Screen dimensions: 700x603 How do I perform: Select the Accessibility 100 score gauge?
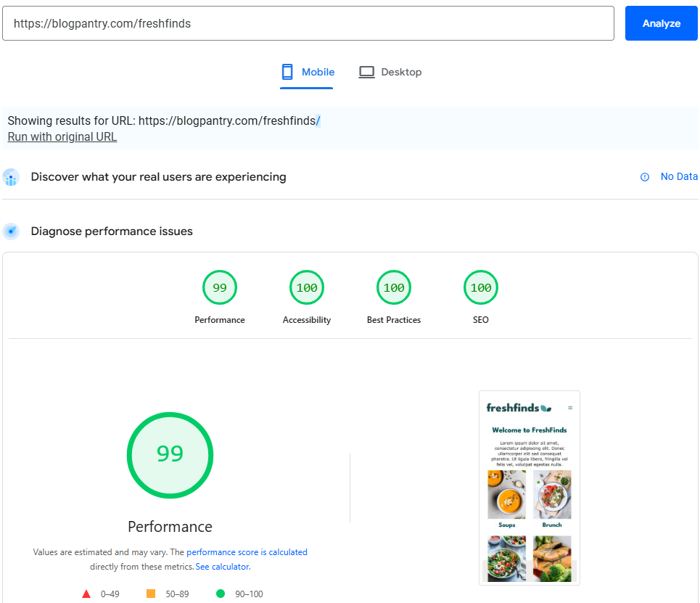[x=307, y=288]
